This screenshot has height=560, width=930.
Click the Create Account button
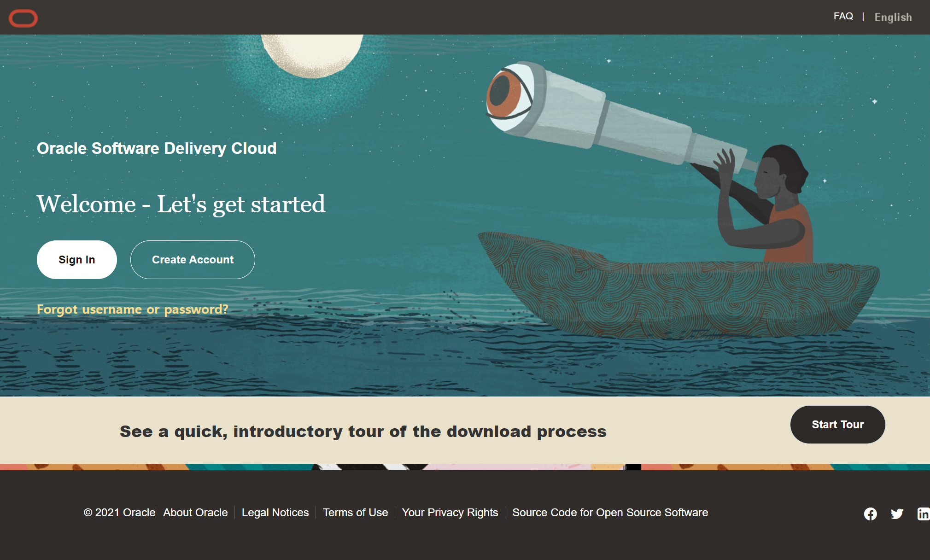click(x=193, y=260)
